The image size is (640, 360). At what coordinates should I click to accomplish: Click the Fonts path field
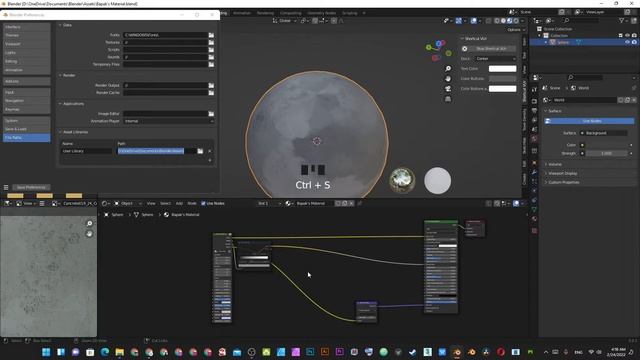click(165, 35)
